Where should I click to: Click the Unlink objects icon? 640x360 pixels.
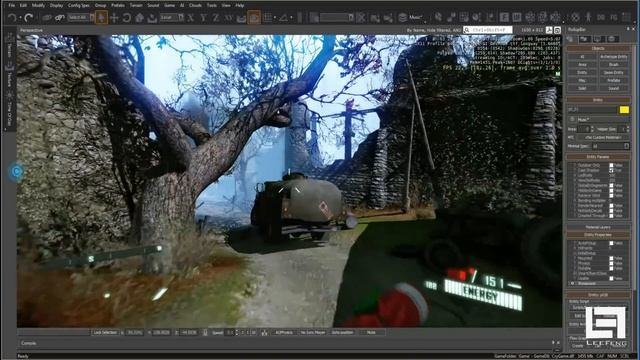(60, 18)
